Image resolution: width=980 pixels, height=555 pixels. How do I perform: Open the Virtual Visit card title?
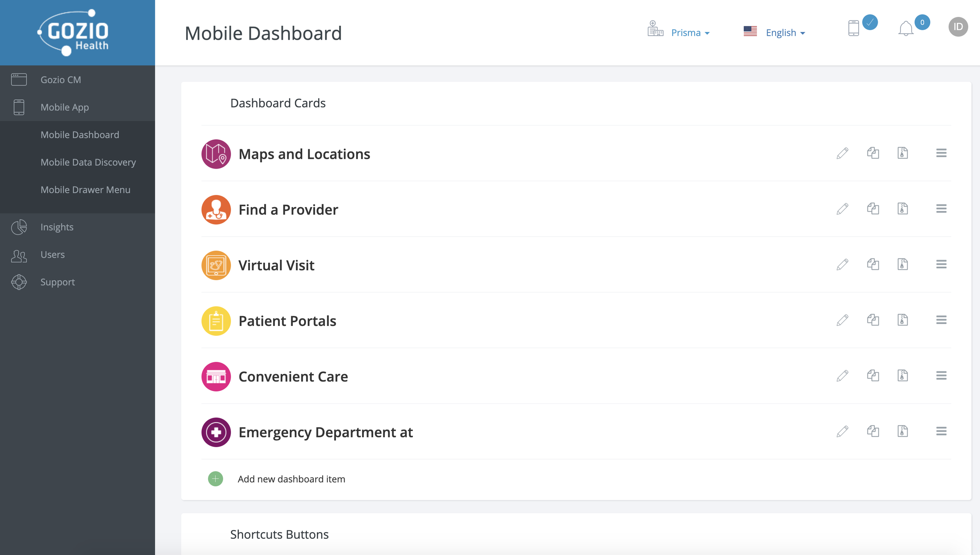[276, 265]
